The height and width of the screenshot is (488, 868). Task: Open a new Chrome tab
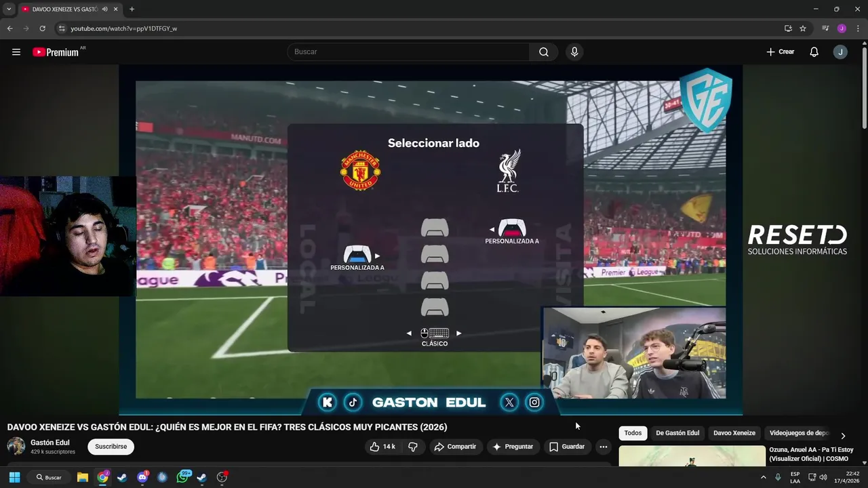[x=132, y=9]
